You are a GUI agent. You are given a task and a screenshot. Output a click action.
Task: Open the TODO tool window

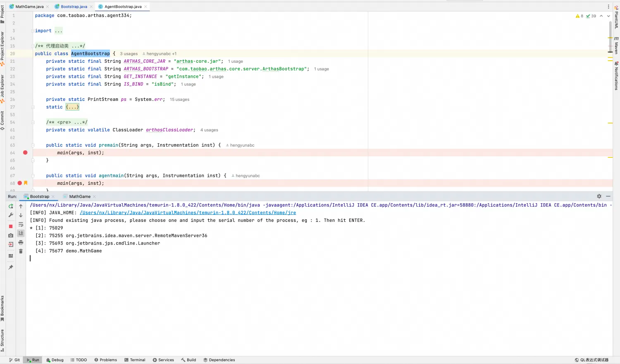pos(79,360)
